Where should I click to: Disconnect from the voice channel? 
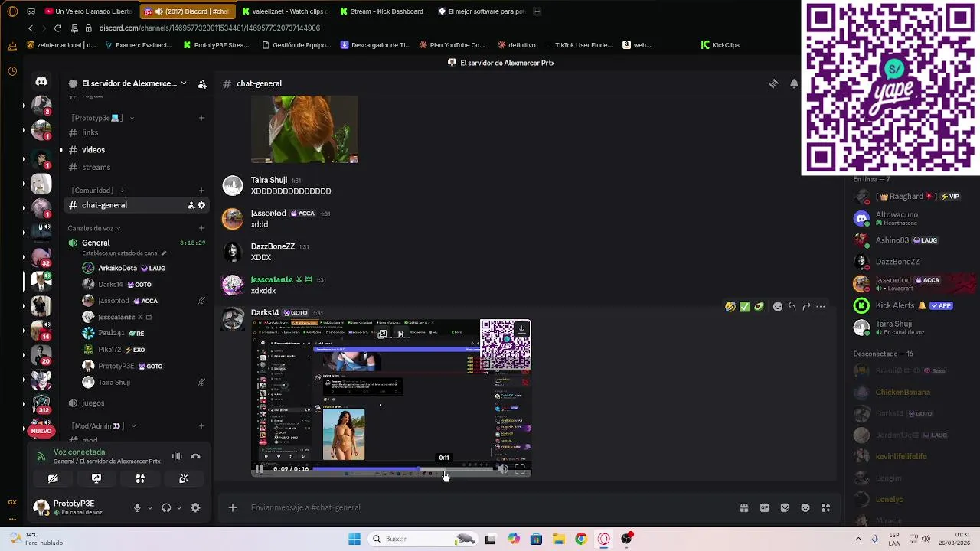coord(195,456)
